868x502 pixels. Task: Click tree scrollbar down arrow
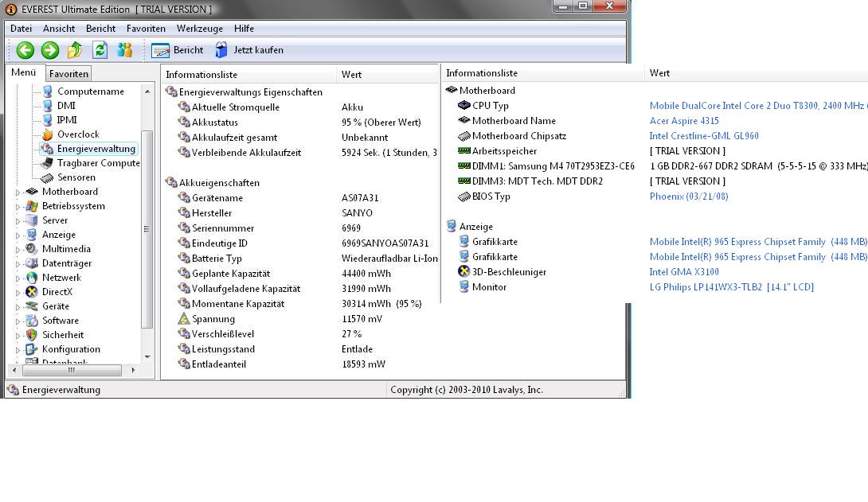click(147, 356)
